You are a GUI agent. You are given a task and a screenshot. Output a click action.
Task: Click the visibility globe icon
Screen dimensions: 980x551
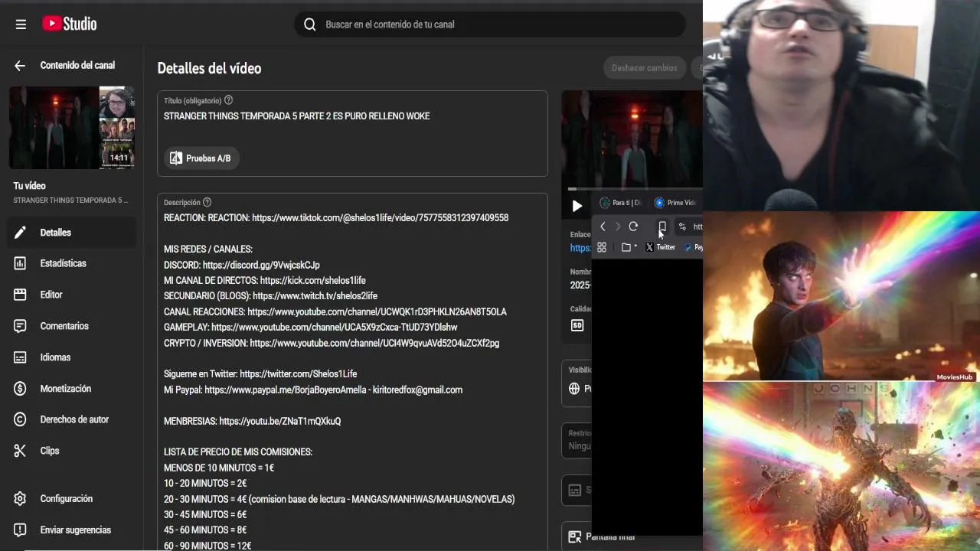(574, 389)
